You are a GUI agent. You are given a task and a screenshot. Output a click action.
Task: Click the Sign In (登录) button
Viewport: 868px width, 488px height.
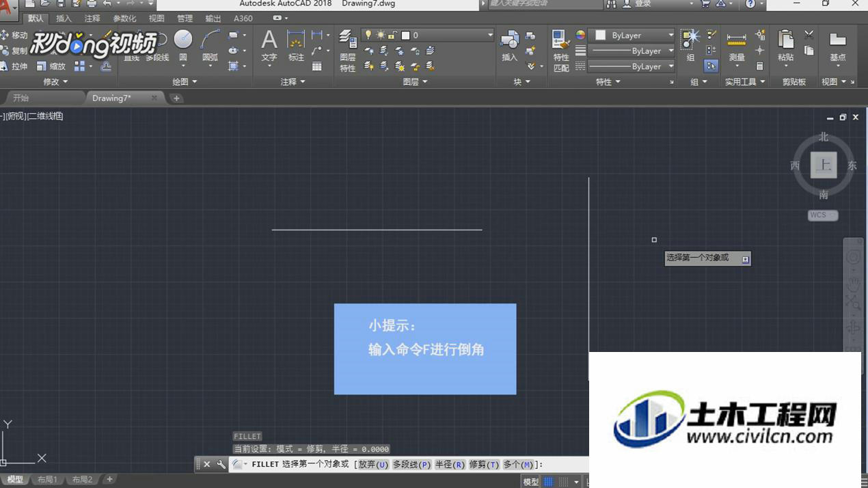tap(637, 4)
